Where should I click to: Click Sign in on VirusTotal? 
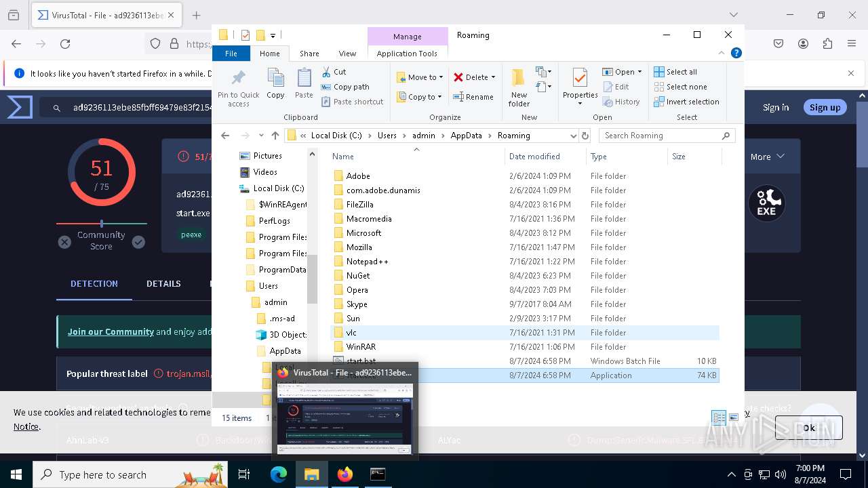tap(776, 107)
